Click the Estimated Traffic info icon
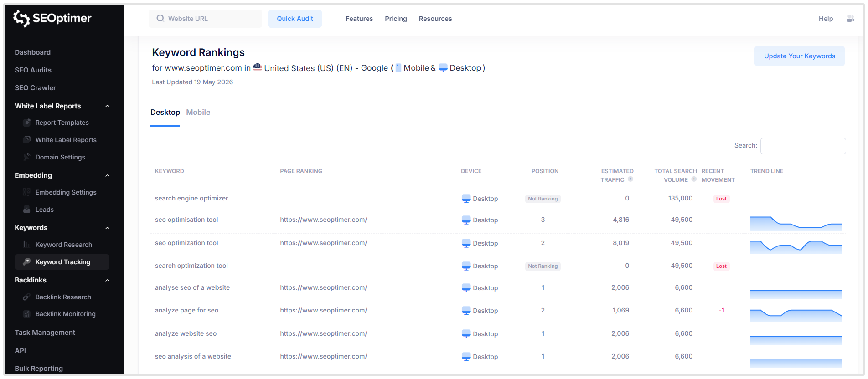The image size is (868, 379). [630, 179]
